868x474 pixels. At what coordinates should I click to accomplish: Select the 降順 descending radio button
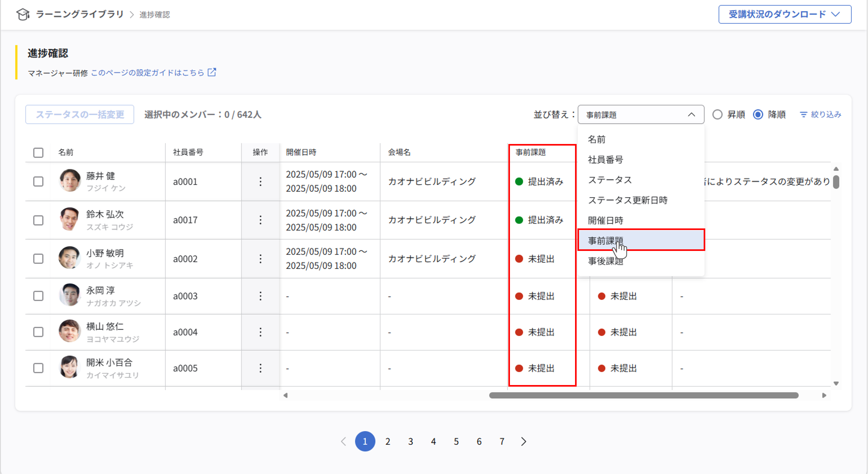758,115
